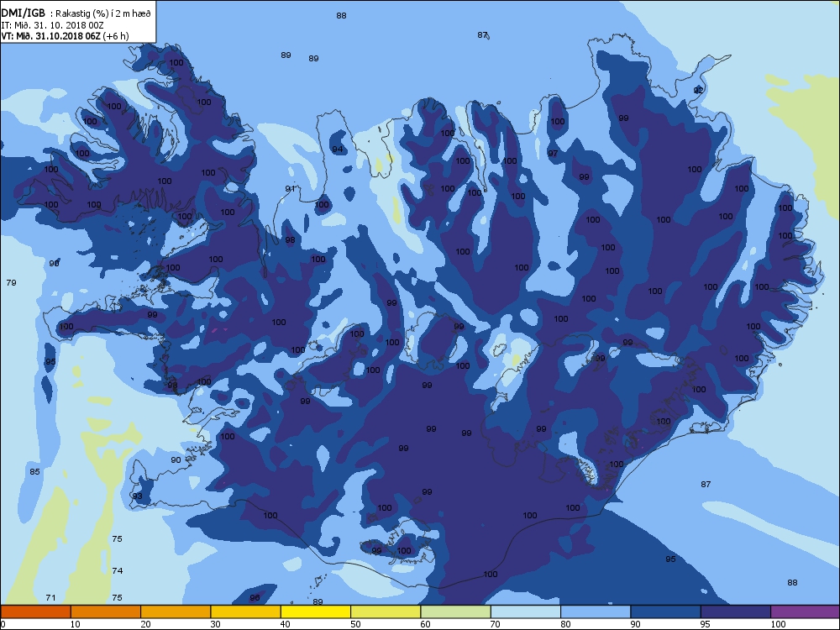Viewport: 840px width, 630px height.
Task: Click the purple legend swatch above 100
Action: pos(806,612)
